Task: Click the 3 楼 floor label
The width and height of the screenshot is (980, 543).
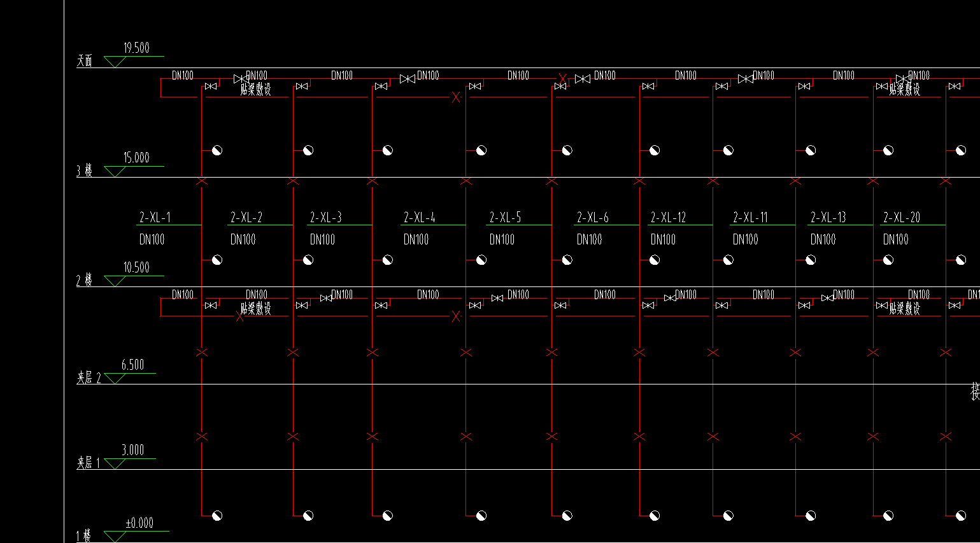Action: pos(85,171)
